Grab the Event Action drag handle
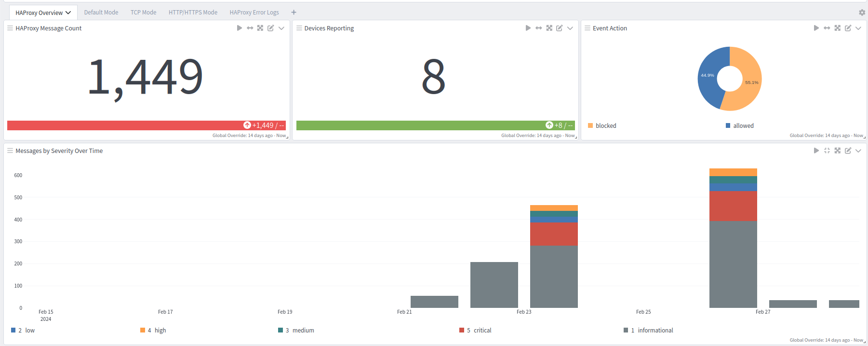The width and height of the screenshot is (868, 346). click(588, 28)
